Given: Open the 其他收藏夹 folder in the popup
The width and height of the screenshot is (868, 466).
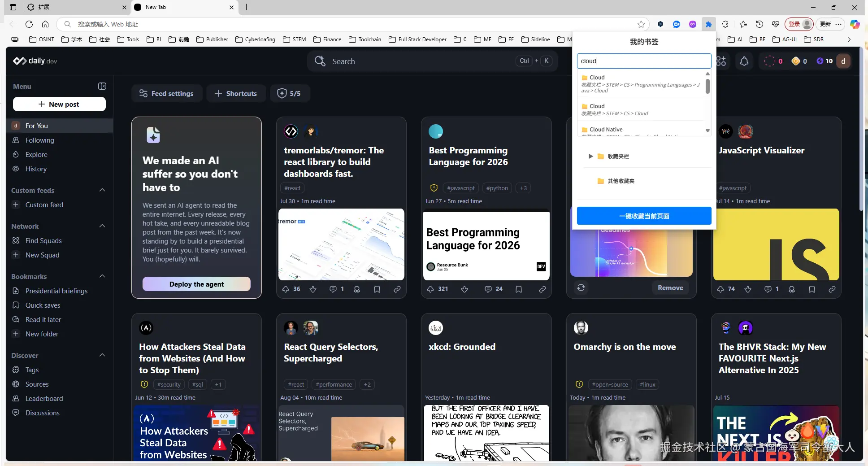Looking at the screenshot, I should tap(621, 181).
